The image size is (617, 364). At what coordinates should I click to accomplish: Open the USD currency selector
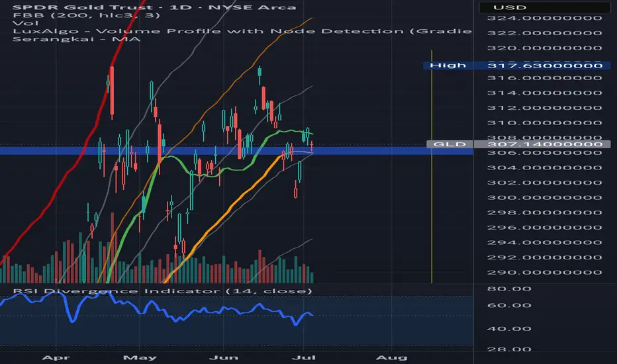coord(545,7)
